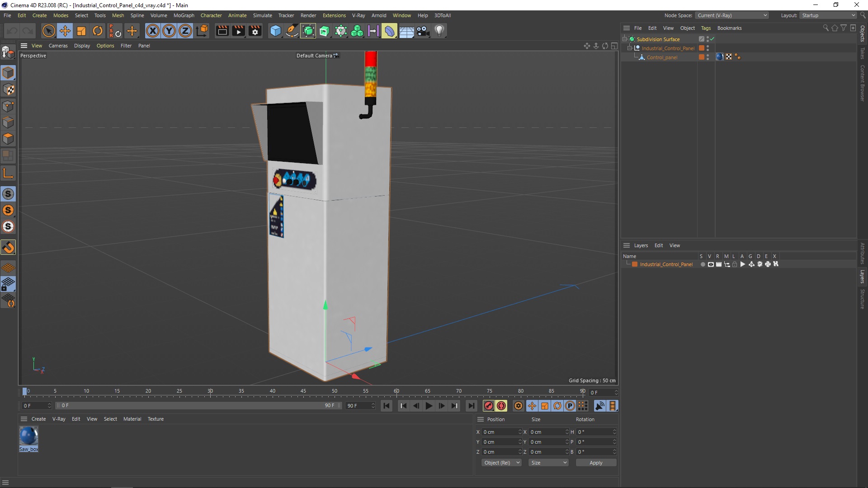Render the active view
868x488 pixels.
click(x=222, y=31)
